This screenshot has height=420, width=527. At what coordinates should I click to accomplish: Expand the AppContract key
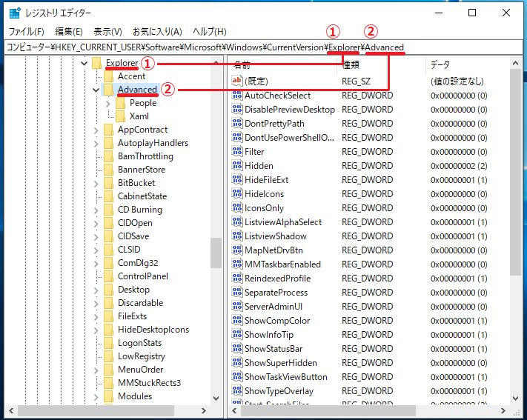(x=96, y=130)
